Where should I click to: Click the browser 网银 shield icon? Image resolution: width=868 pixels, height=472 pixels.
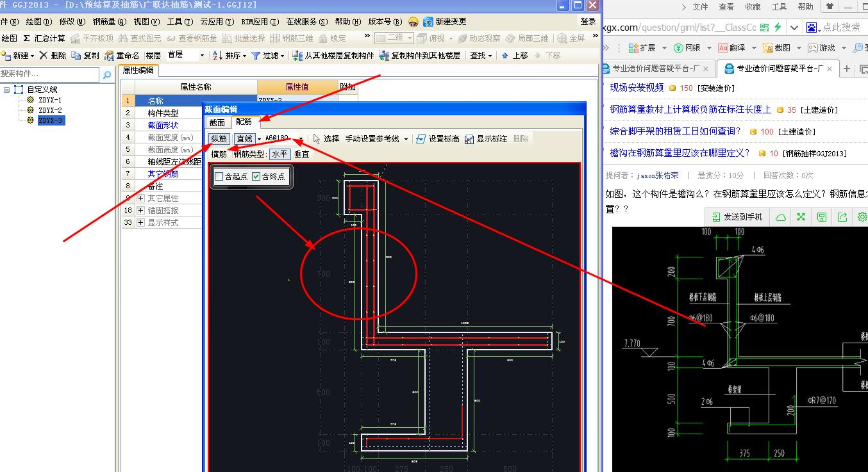coord(679,48)
